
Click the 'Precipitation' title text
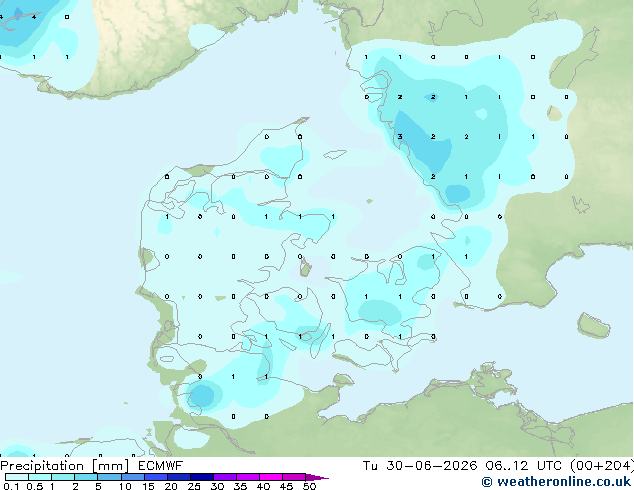tap(42, 466)
